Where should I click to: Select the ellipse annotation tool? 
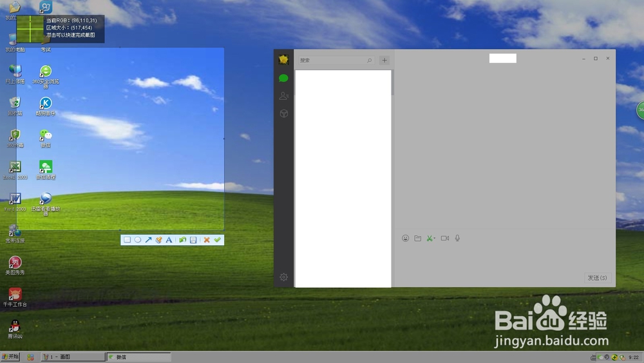(x=138, y=240)
